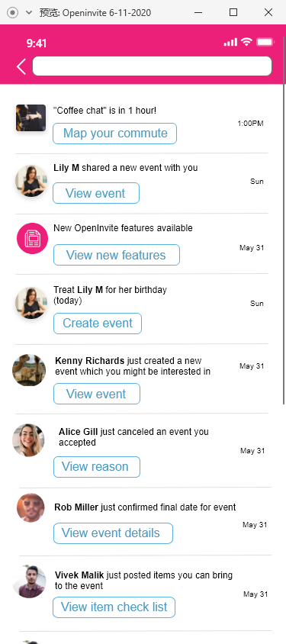The width and height of the screenshot is (286, 644).
Task: Open View item check list
Action: tap(114, 607)
